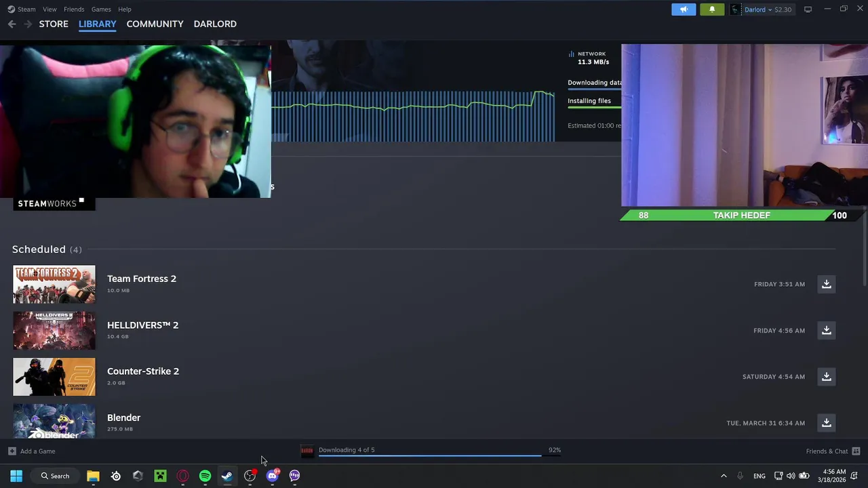Image resolution: width=868 pixels, height=488 pixels.
Task: Click the forward navigation arrow
Action: pyautogui.click(x=28, y=24)
